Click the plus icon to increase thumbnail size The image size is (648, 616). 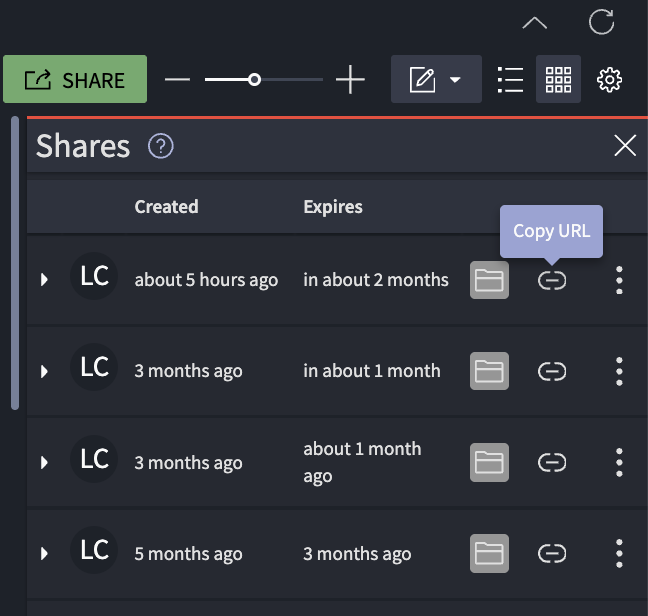click(350, 80)
